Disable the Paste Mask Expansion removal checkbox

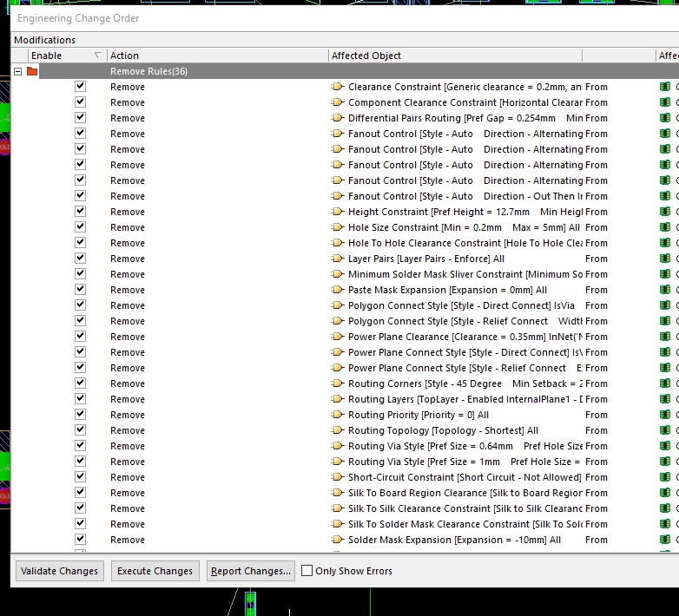click(81, 290)
